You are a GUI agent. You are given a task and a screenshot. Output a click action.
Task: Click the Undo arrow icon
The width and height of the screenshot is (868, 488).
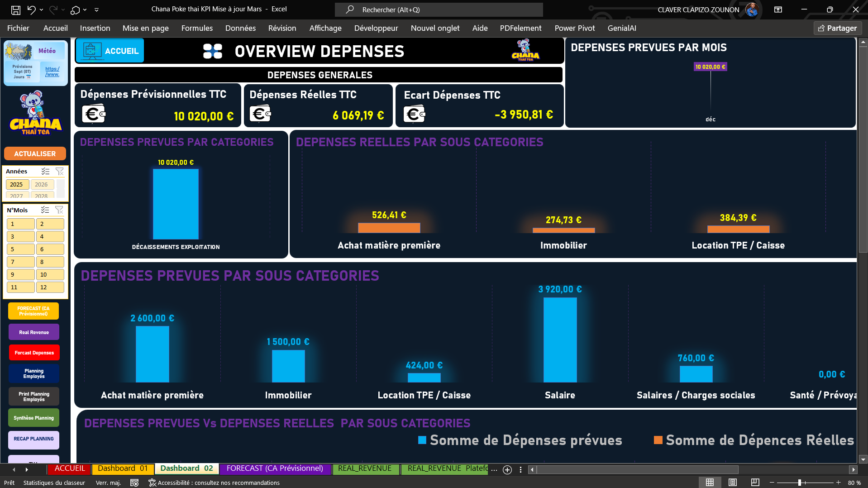(31, 10)
